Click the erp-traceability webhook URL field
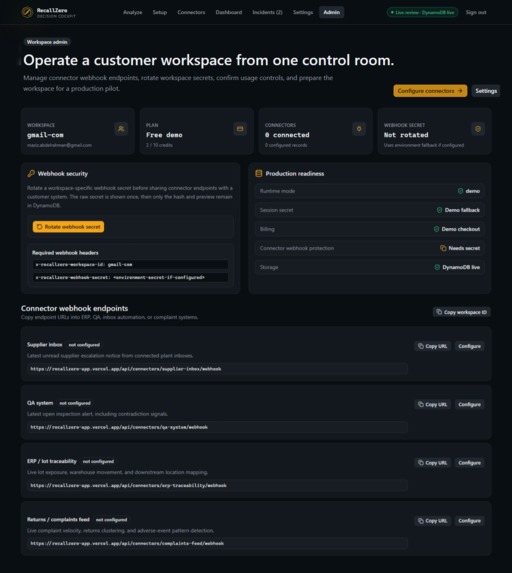This screenshot has height=573, width=512. click(217, 486)
